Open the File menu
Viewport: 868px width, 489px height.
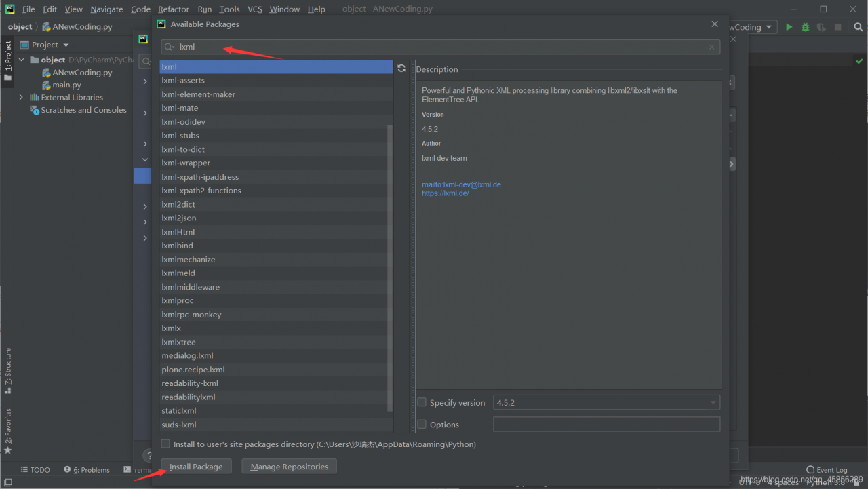click(28, 9)
